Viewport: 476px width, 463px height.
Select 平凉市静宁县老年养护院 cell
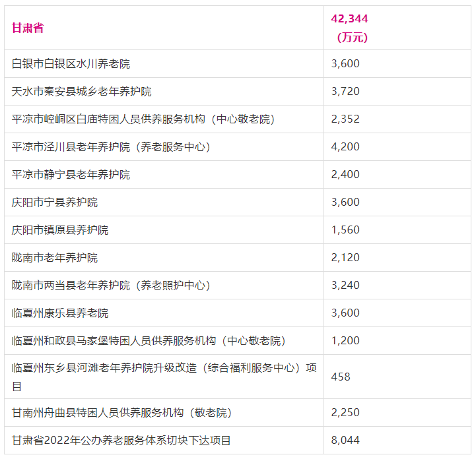[71, 175]
